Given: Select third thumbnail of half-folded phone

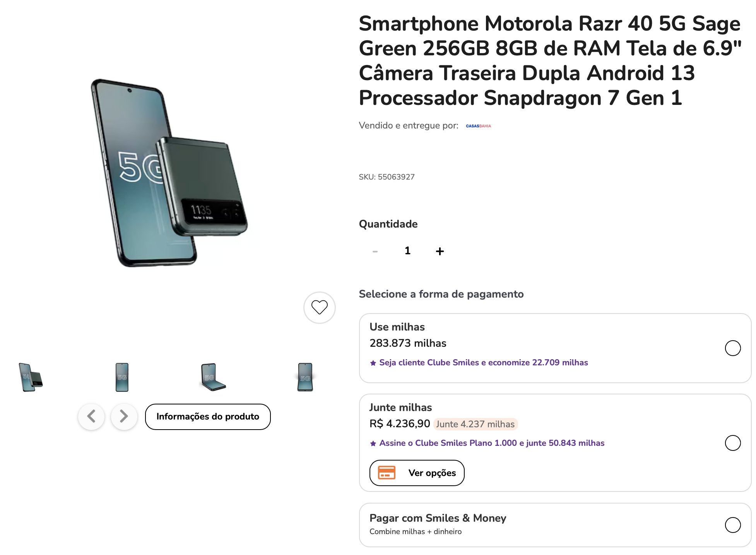Looking at the screenshot, I should pos(213,377).
